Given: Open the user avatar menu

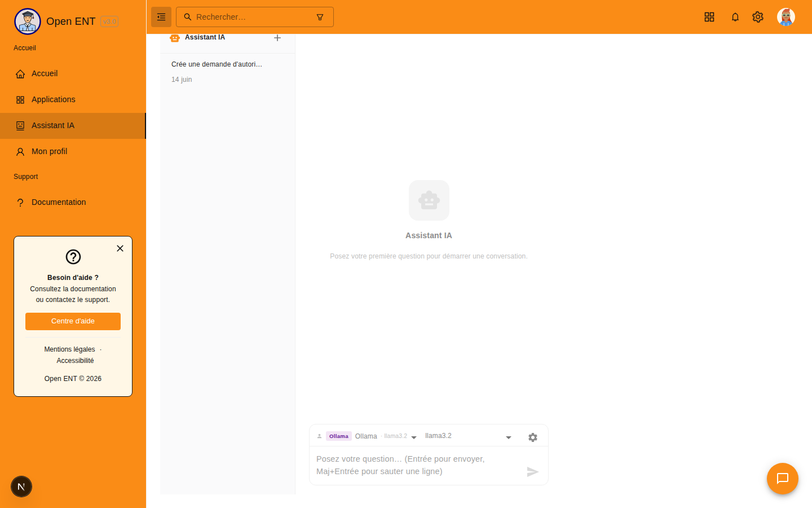Looking at the screenshot, I should click(x=786, y=17).
